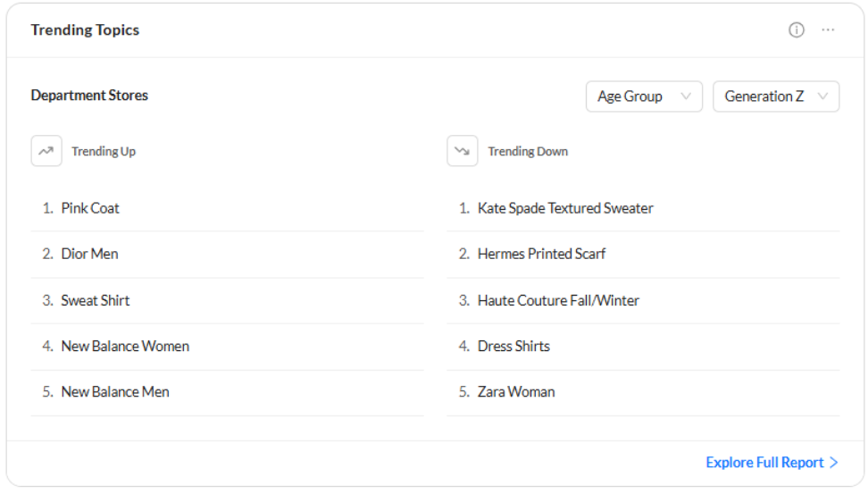Open the Zara Woman topic
This screenshot has width=868, height=494.
click(x=516, y=391)
